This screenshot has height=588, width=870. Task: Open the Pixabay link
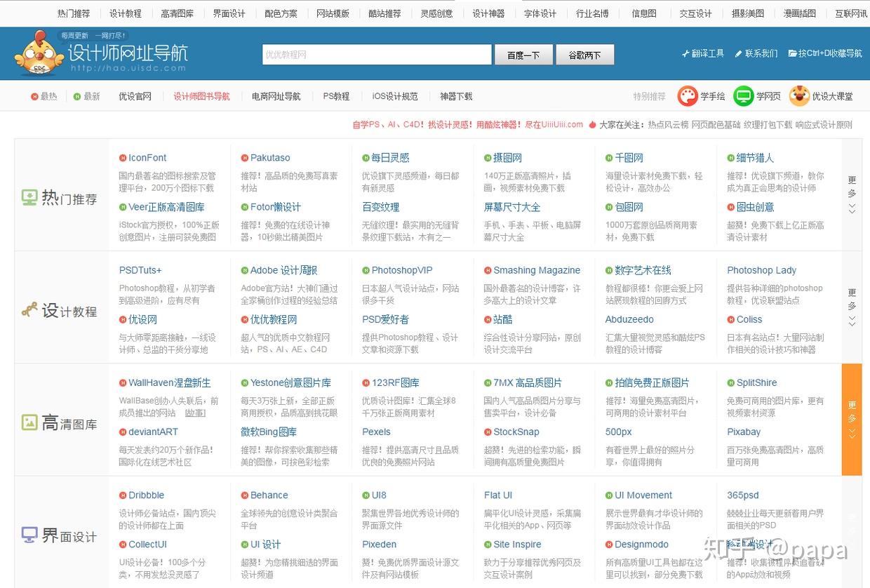(x=744, y=432)
